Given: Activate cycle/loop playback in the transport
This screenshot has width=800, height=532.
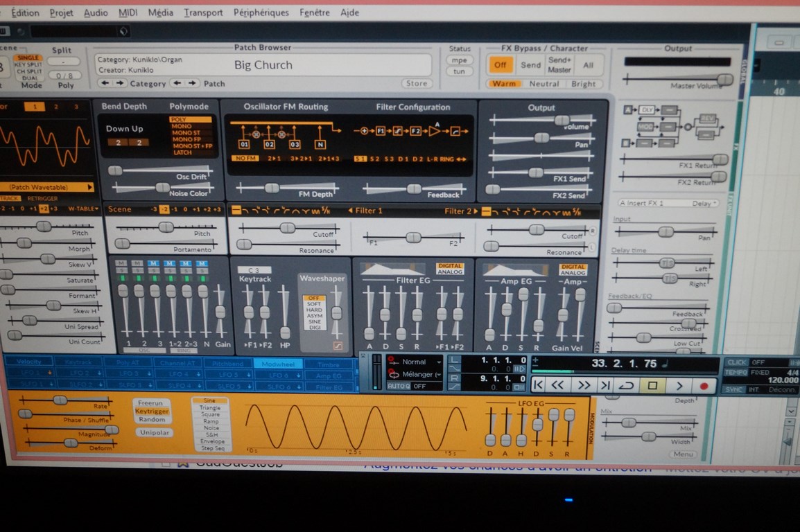Looking at the screenshot, I should point(626,387).
